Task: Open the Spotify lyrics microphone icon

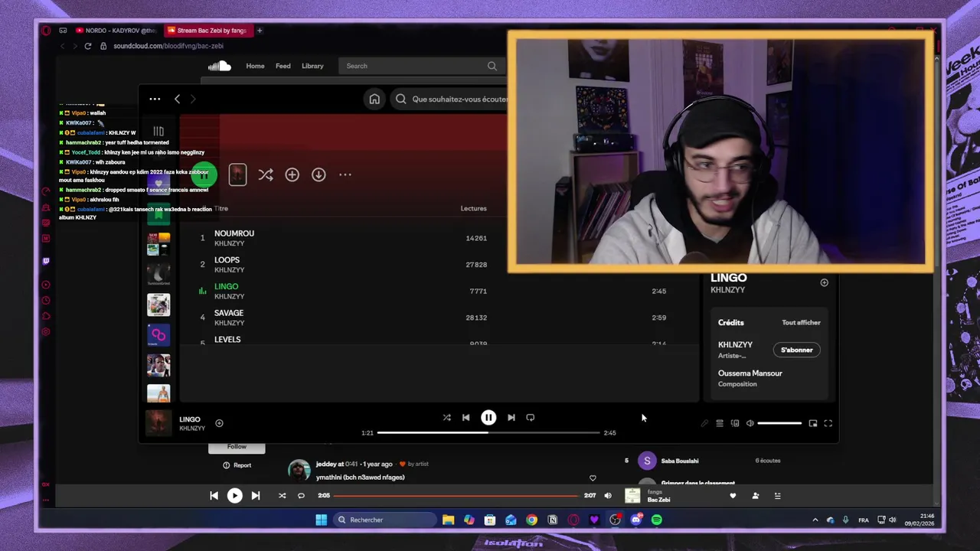Action: (x=704, y=423)
